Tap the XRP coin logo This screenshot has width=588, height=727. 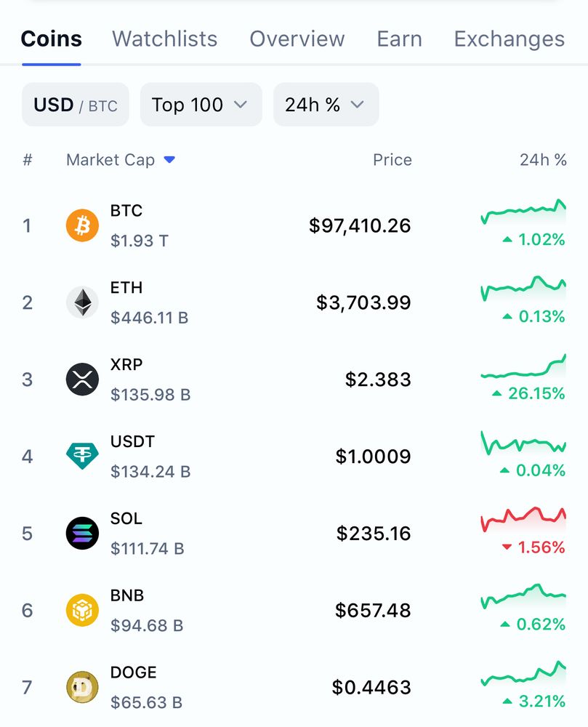82,379
